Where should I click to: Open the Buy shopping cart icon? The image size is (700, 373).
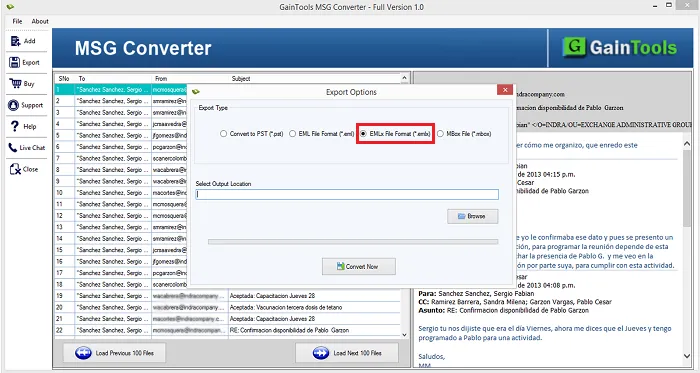(x=15, y=83)
